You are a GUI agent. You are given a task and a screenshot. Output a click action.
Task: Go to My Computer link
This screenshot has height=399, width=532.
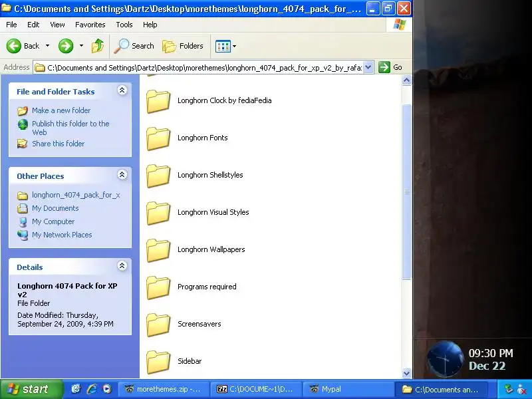coord(53,221)
